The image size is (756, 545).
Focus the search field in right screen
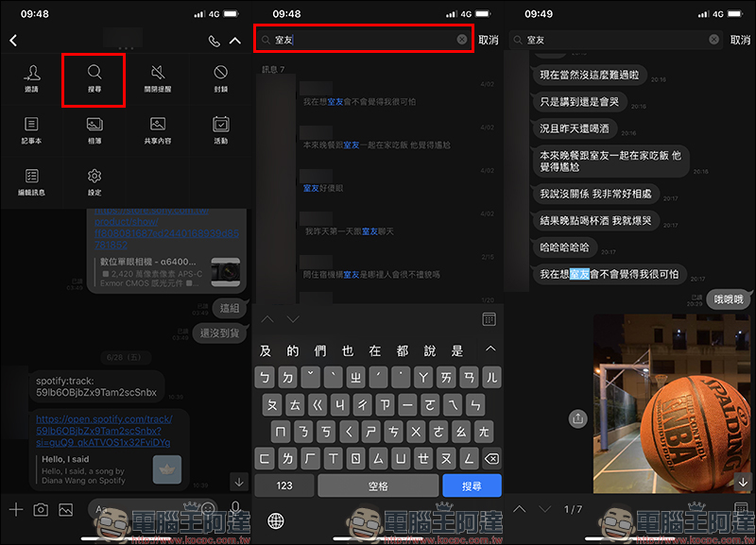(x=615, y=40)
